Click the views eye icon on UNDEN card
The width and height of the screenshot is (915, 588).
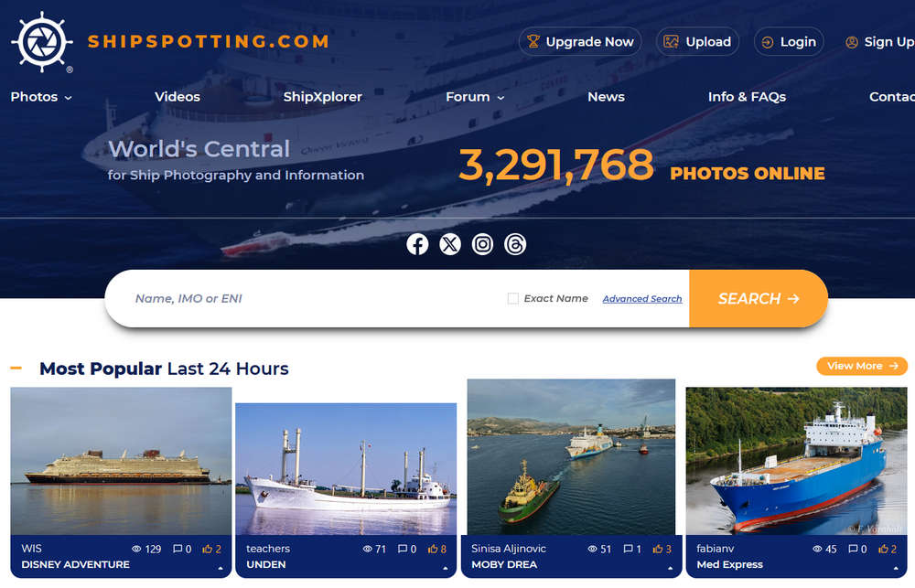(x=368, y=549)
